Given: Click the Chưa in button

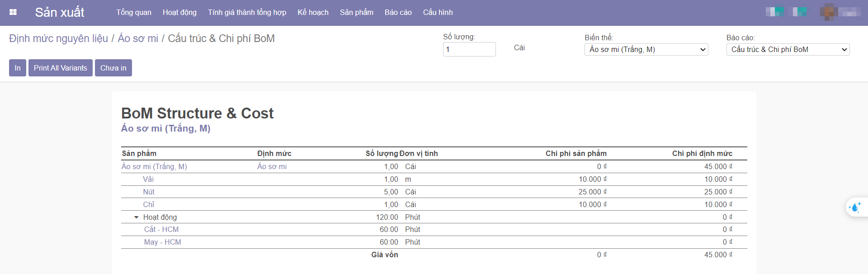Looking at the screenshot, I should click(x=113, y=68).
